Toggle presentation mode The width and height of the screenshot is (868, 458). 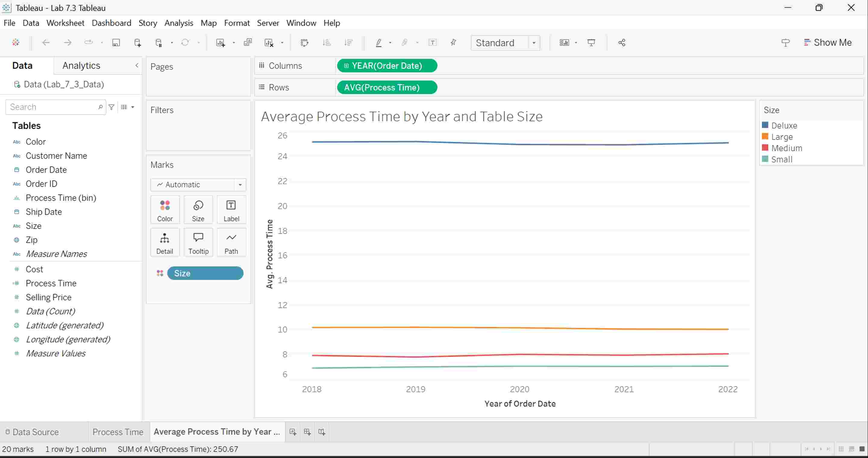[x=592, y=43]
